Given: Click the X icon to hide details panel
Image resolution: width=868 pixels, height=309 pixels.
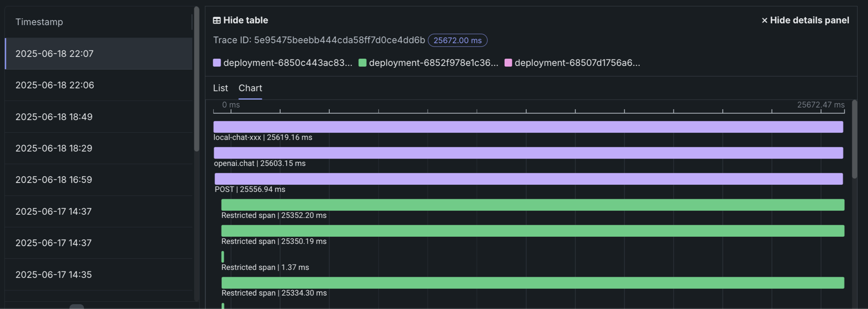Looking at the screenshot, I should point(764,20).
